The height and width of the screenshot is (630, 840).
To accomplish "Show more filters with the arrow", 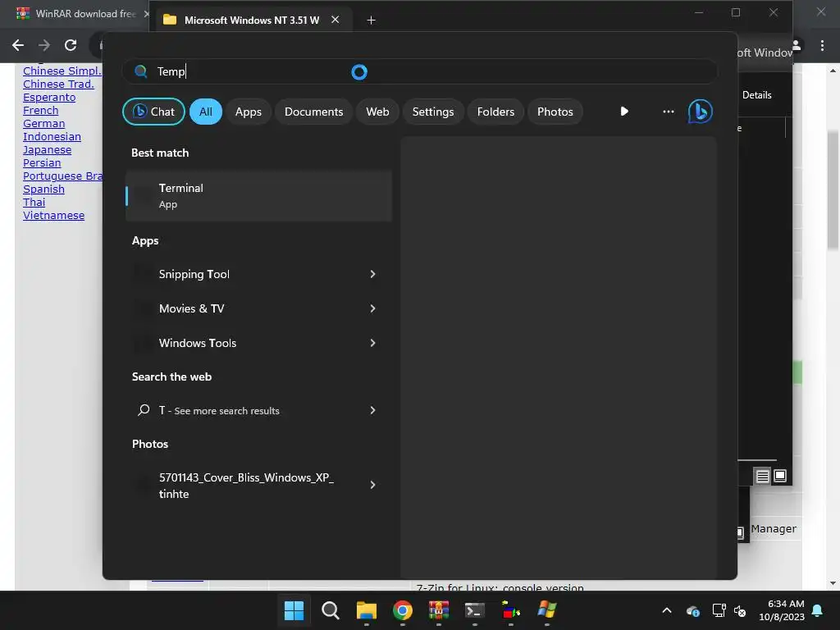I will coord(624,112).
